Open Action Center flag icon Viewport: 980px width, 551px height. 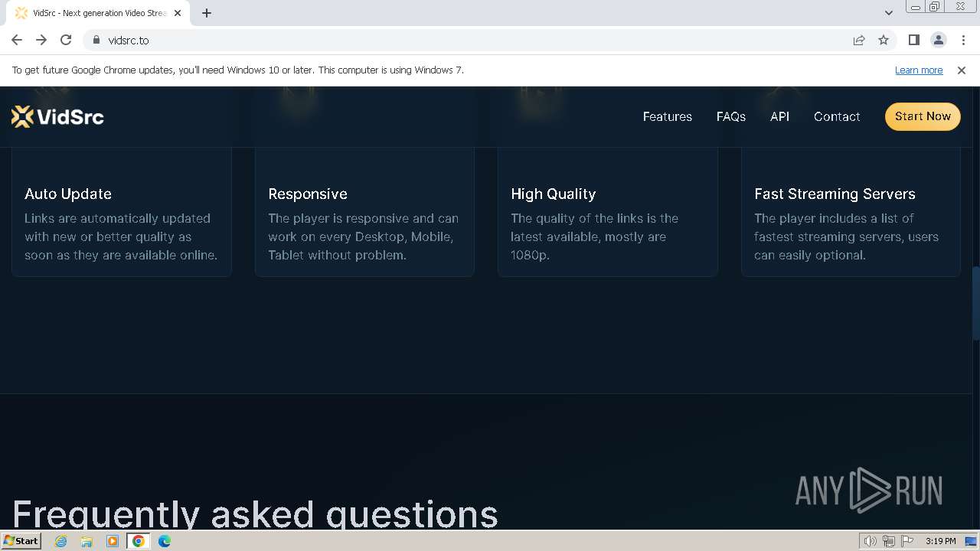point(907,541)
